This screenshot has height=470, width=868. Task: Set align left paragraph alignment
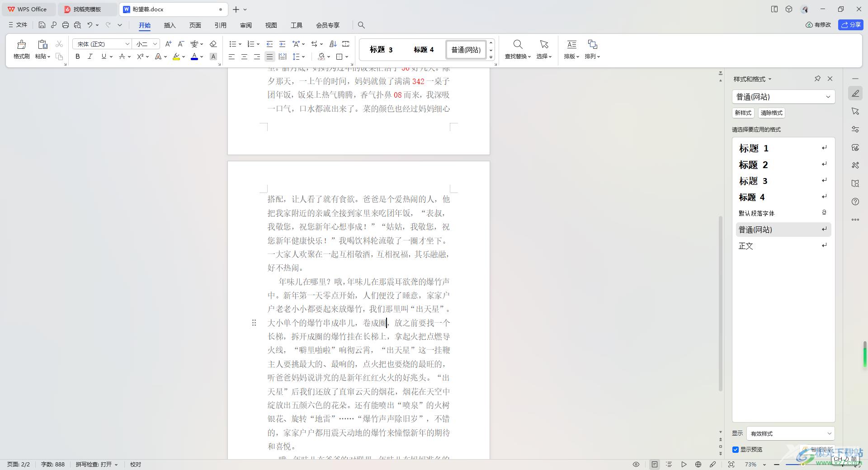tap(231, 56)
